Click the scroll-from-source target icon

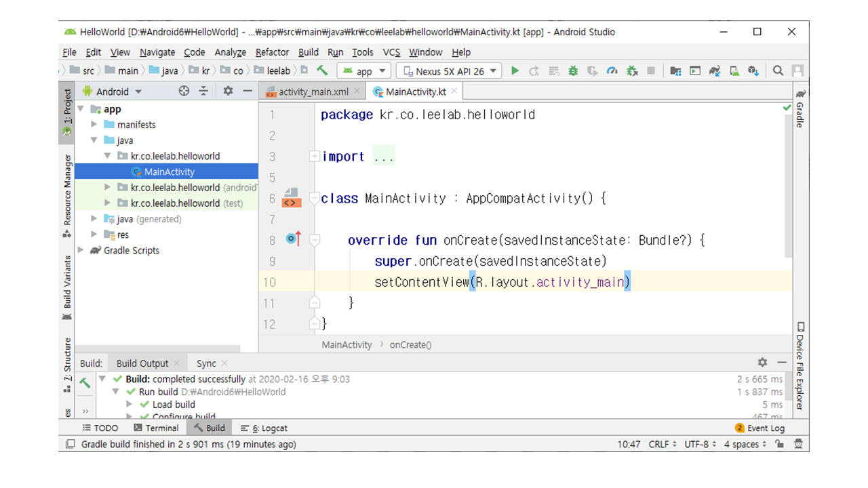point(184,91)
